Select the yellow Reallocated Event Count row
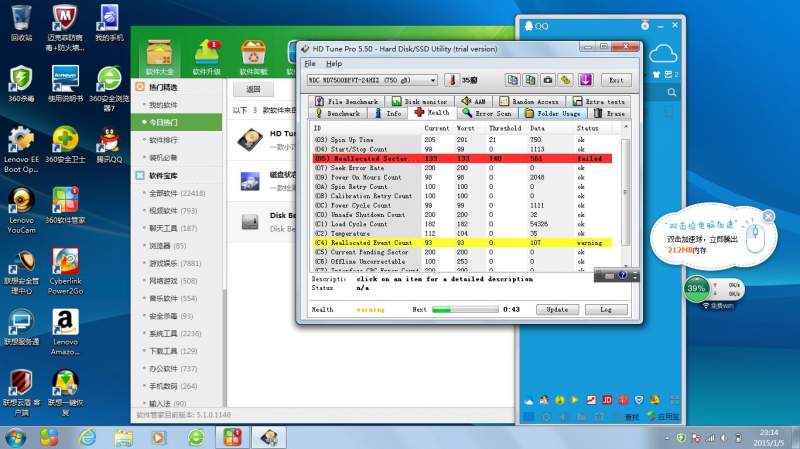 [462, 243]
